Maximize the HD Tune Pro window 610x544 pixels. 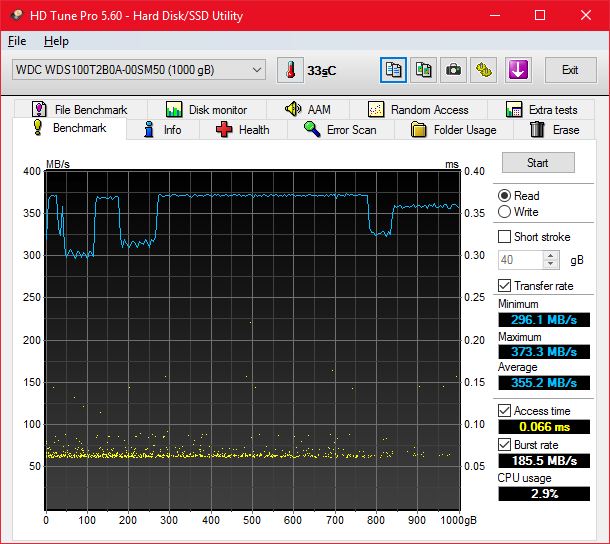coord(540,15)
